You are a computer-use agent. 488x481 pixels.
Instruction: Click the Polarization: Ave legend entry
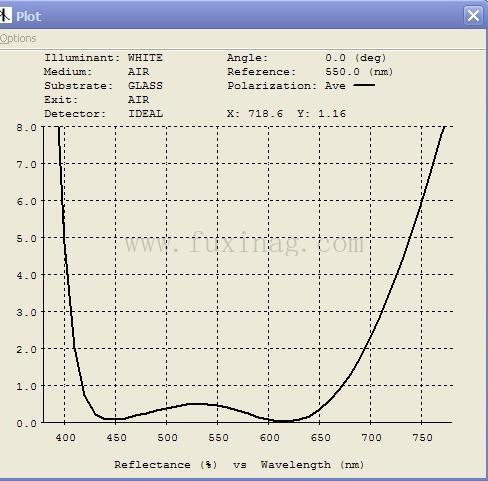point(301,86)
